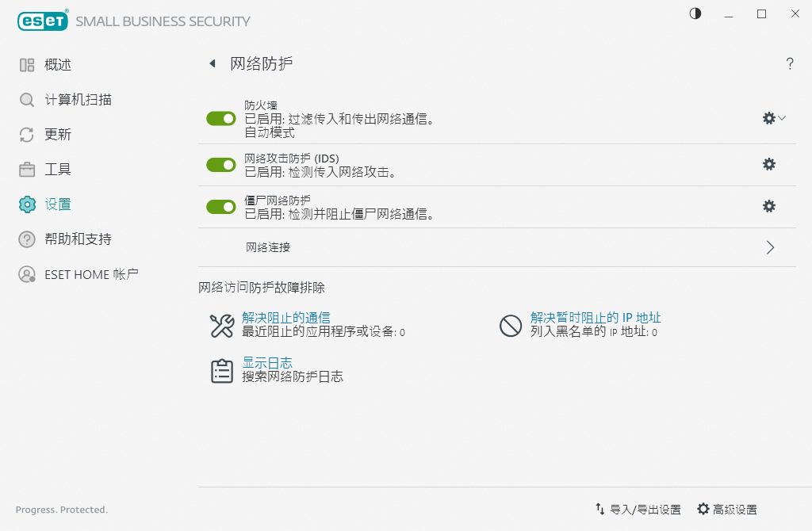The height and width of the screenshot is (531, 812).
Task: Click 高级设置 at the bottom
Action: point(728,510)
